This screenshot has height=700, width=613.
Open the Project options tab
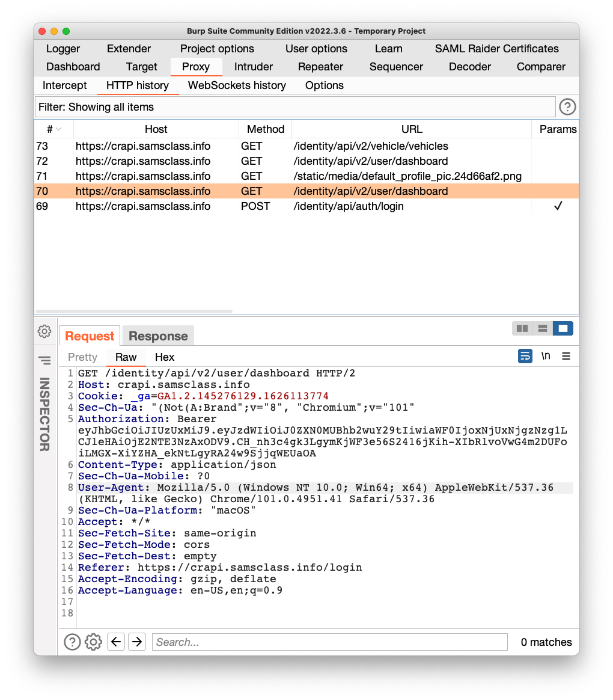(218, 49)
